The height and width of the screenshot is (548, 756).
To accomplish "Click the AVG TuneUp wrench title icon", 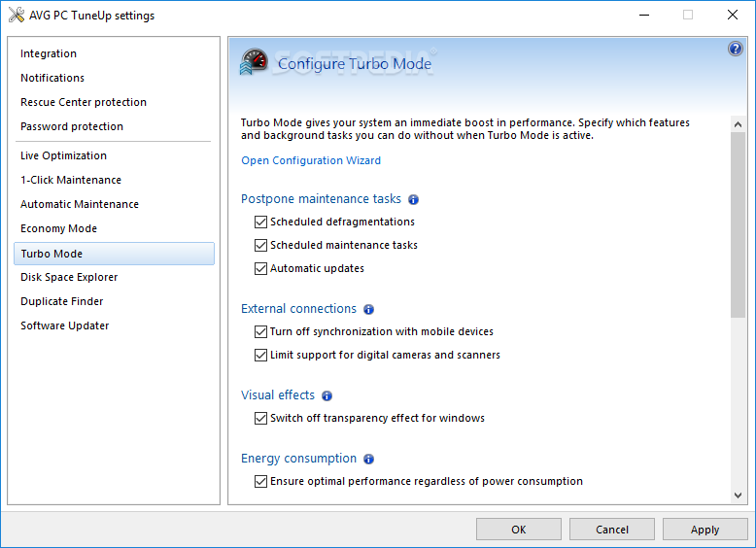I will click(x=17, y=15).
